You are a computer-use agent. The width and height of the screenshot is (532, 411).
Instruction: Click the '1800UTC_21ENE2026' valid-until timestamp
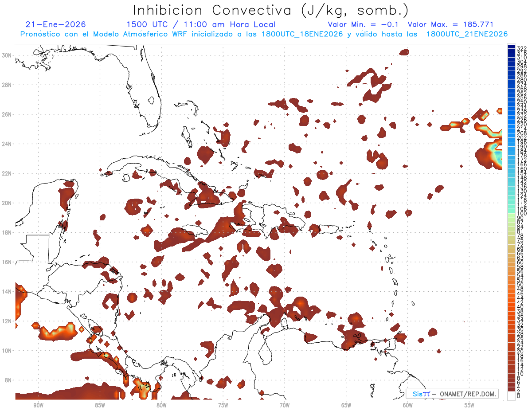pyautogui.click(x=467, y=34)
